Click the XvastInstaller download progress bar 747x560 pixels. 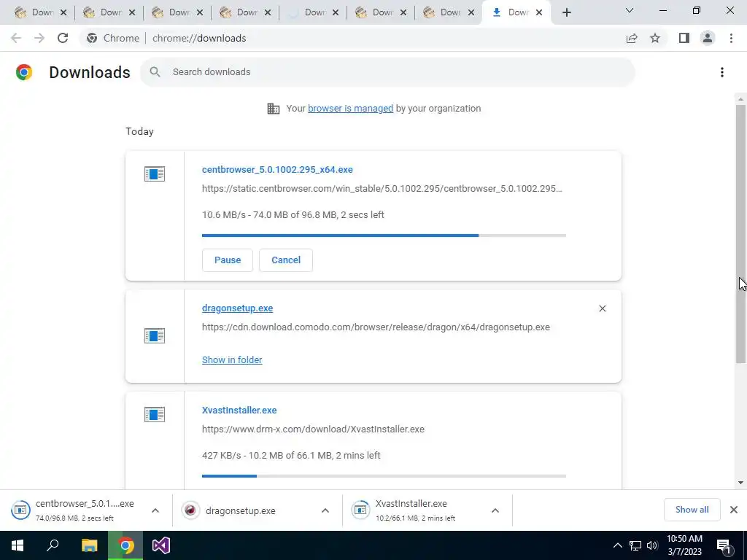click(x=384, y=475)
